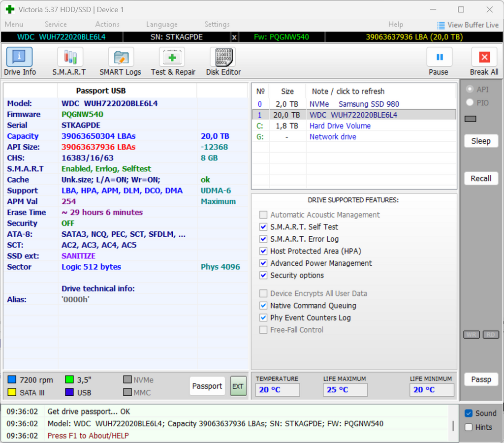Toggle Phy Event Counters Log checkbox
504x443 pixels.
coord(263,317)
